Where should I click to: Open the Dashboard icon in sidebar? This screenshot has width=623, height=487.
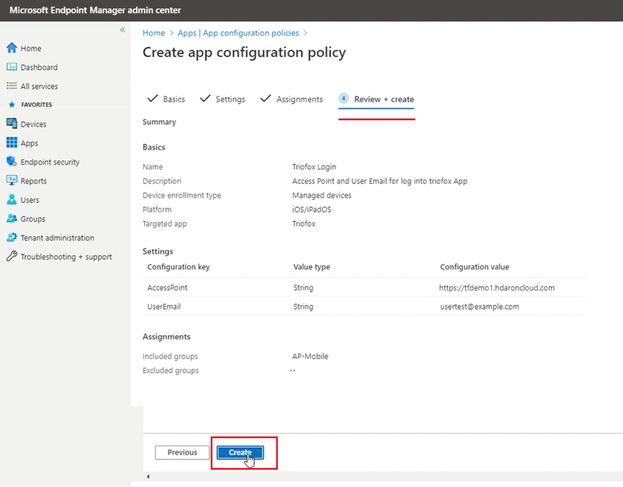(x=12, y=67)
